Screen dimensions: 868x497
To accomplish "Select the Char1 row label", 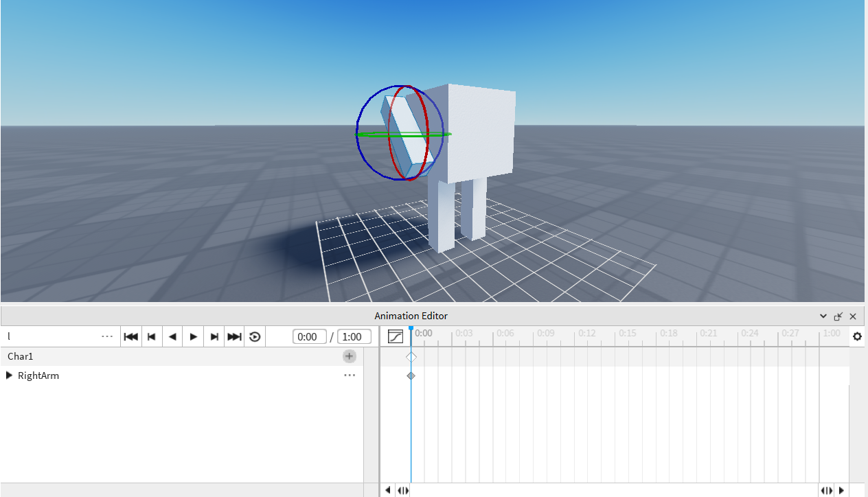I will (x=21, y=356).
